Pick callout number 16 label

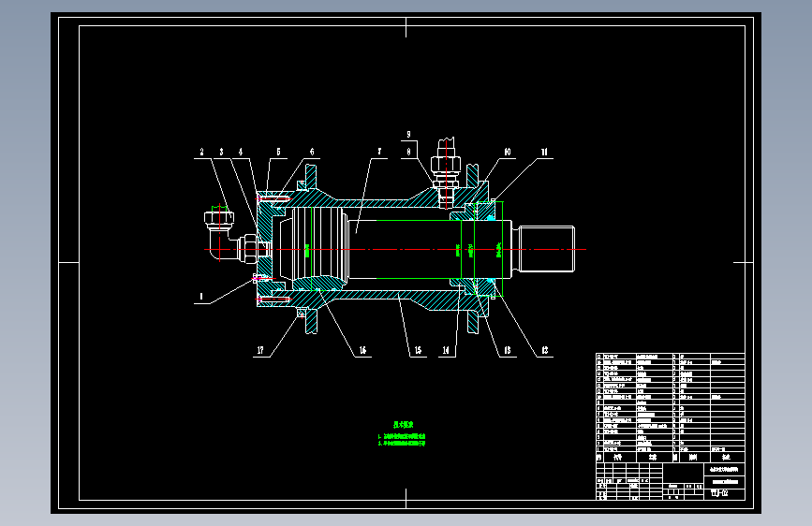coord(362,350)
